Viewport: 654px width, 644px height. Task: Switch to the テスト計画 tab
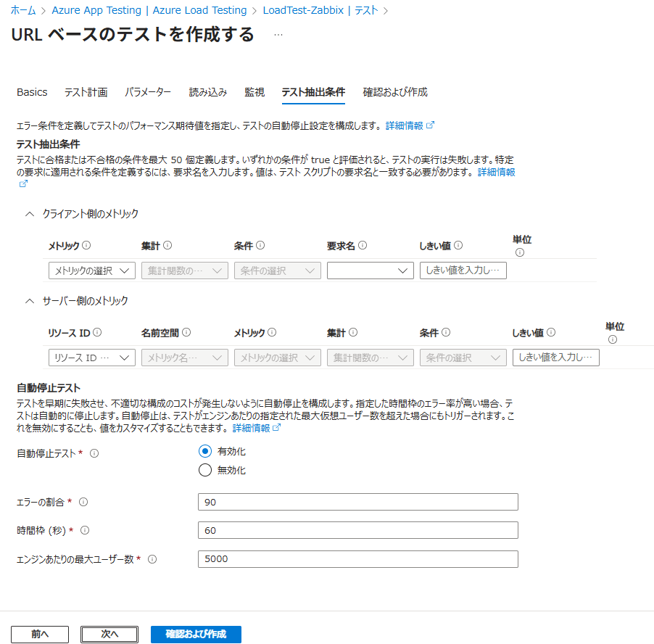[86, 92]
